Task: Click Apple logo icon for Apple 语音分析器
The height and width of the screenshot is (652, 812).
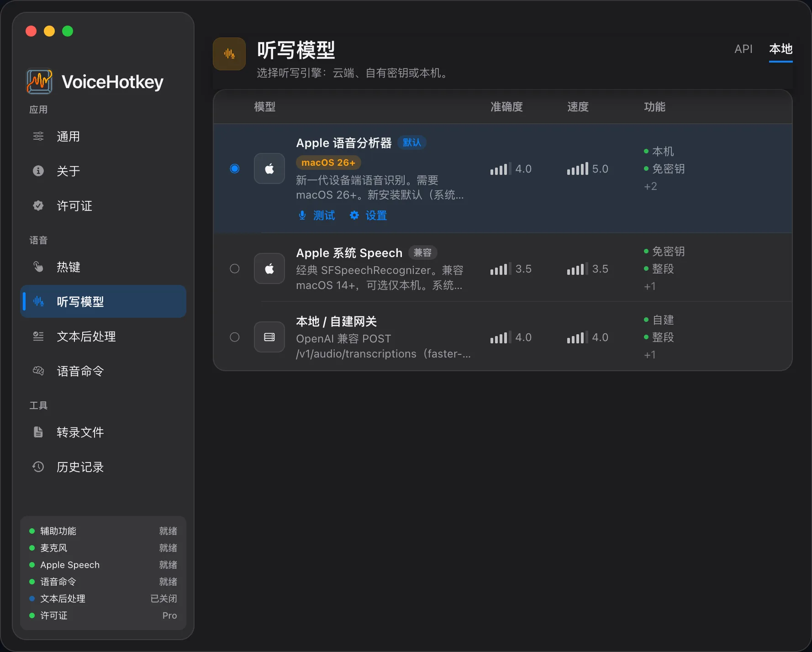Action: point(269,168)
